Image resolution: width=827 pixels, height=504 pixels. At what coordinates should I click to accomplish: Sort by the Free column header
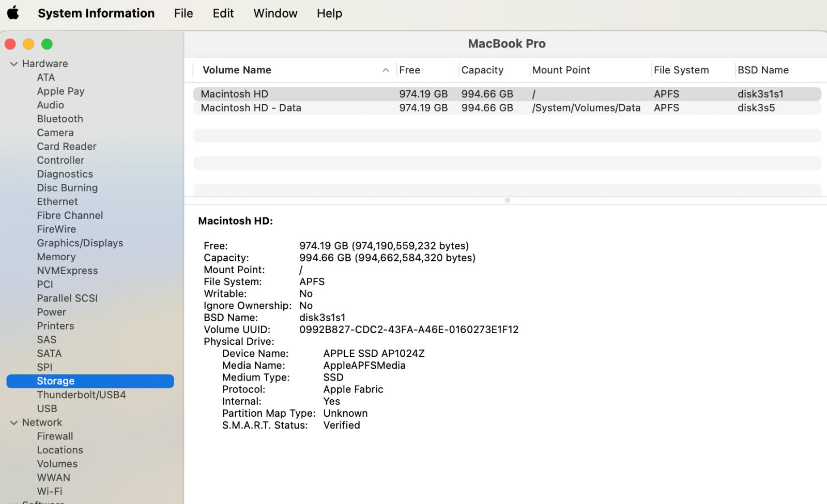click(409, 70)
